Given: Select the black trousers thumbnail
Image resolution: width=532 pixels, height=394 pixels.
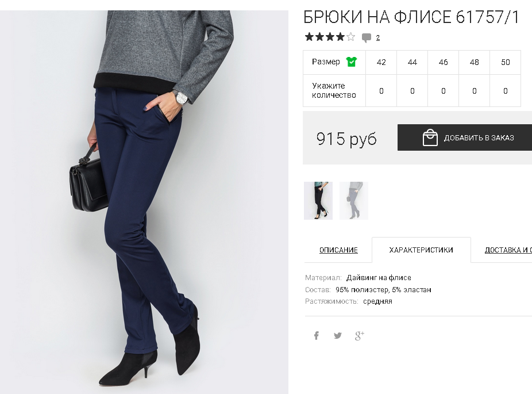Looking at the screenshot, I should click(318, 201).
